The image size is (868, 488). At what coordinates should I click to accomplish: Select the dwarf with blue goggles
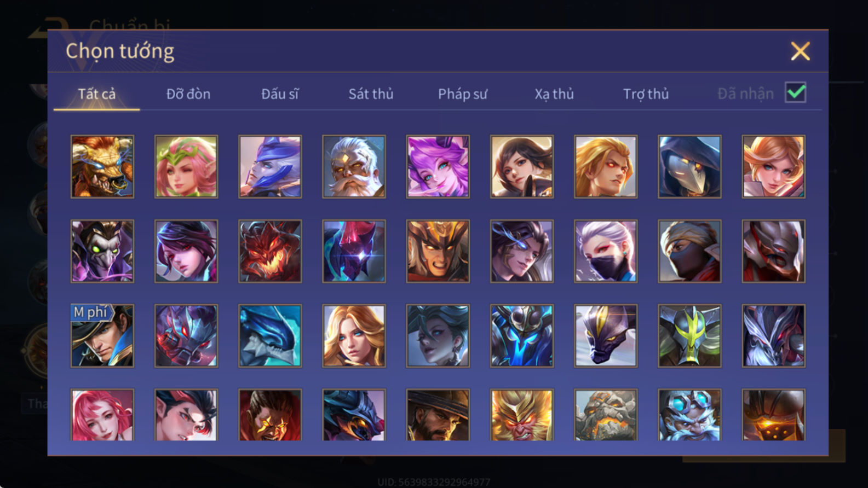(x=689, y=415)
